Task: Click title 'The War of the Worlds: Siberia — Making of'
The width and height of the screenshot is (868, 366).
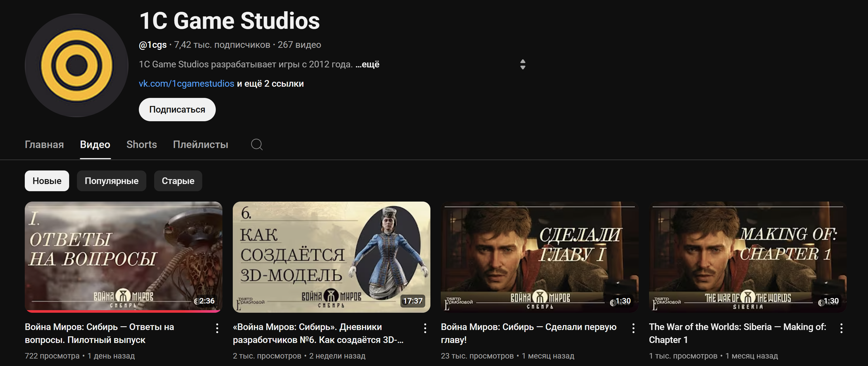Action: [x=737, y=333]
